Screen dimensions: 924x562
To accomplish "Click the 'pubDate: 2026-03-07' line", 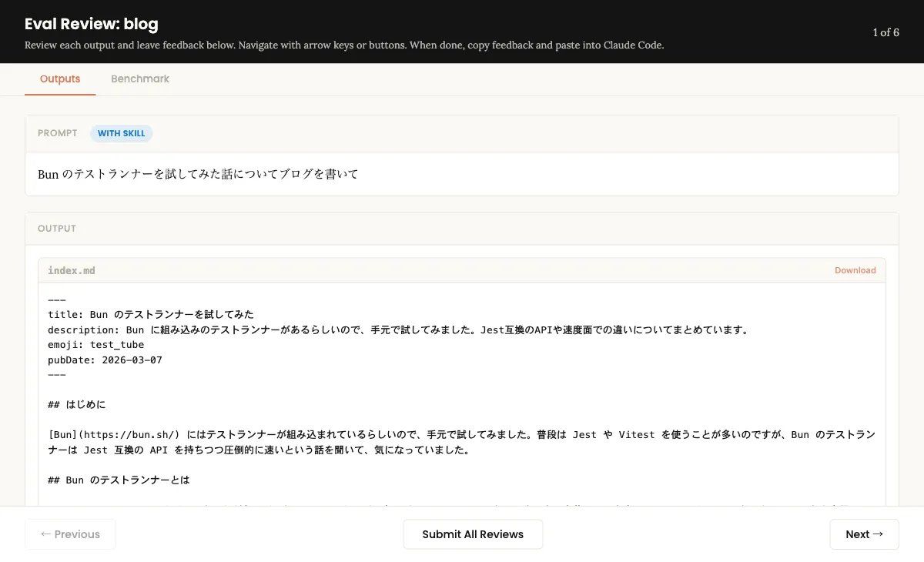I will [x=105, y=360].
